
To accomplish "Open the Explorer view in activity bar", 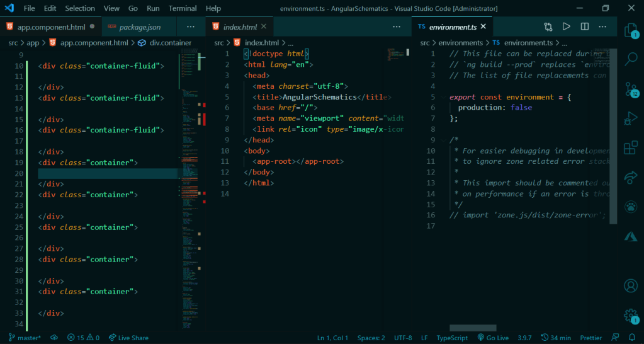I will coord(630,30).
